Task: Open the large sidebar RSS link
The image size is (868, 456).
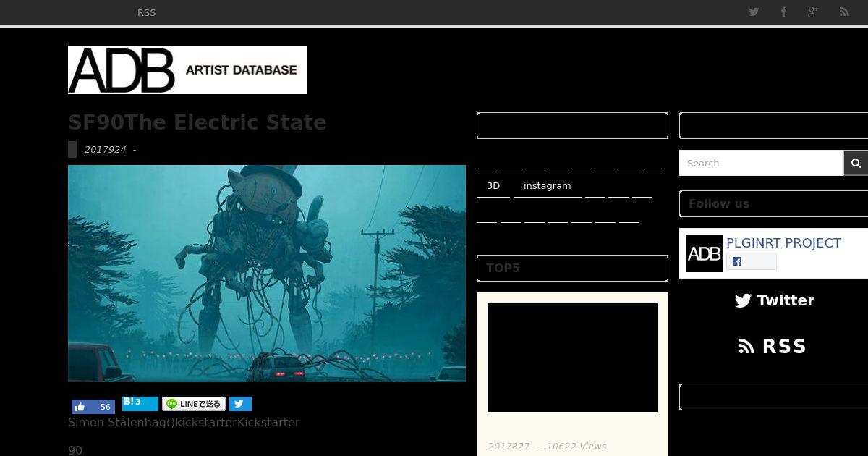Action: click(773, 347)
